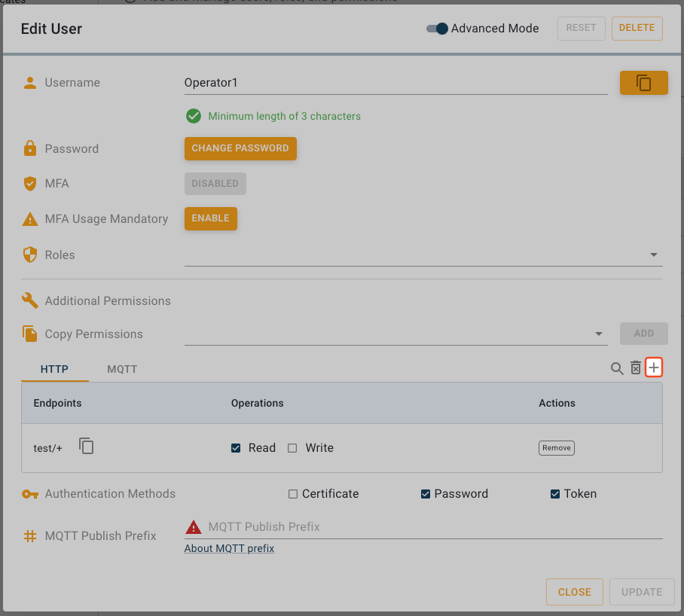Select the HTTP tab
This screenshot has width=684, height=616.
(54, 369)
